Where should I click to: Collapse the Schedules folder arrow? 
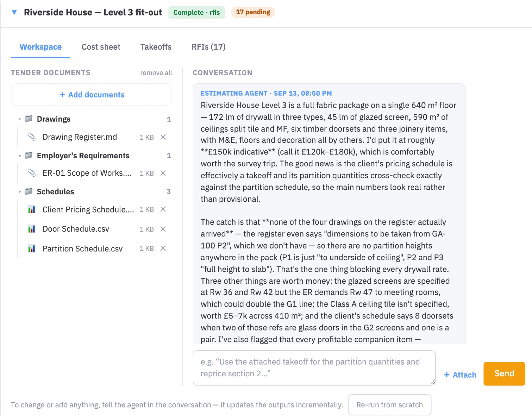pos(20,192)
